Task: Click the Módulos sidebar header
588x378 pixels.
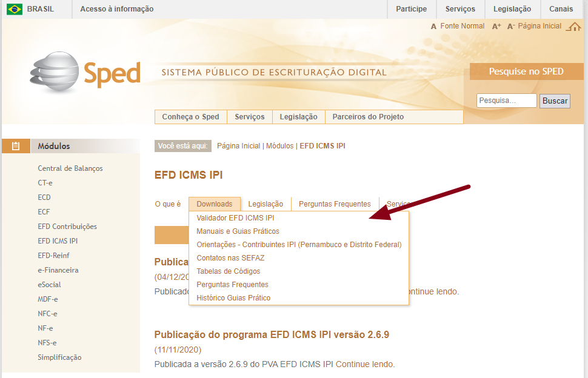Action: click(72, 146)
